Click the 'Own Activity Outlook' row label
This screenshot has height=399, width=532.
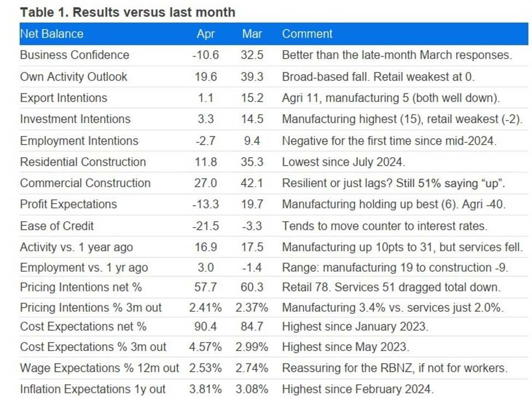coord(74,76)
